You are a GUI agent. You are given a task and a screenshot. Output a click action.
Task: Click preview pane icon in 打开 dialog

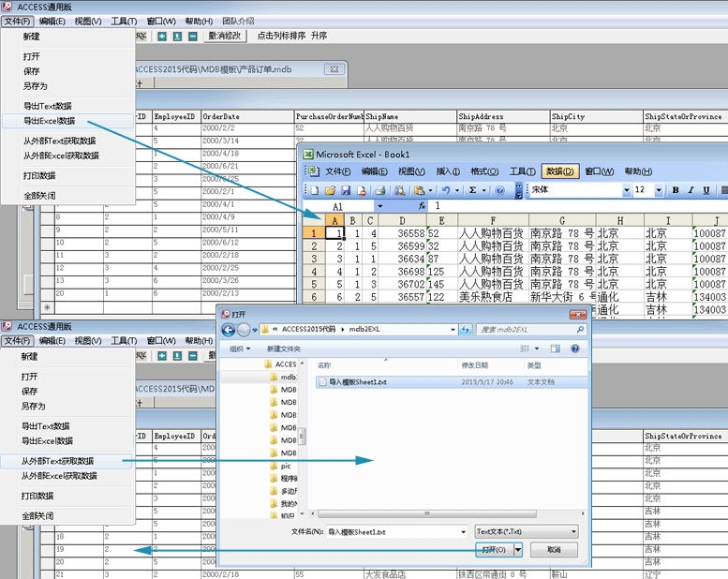556,349
